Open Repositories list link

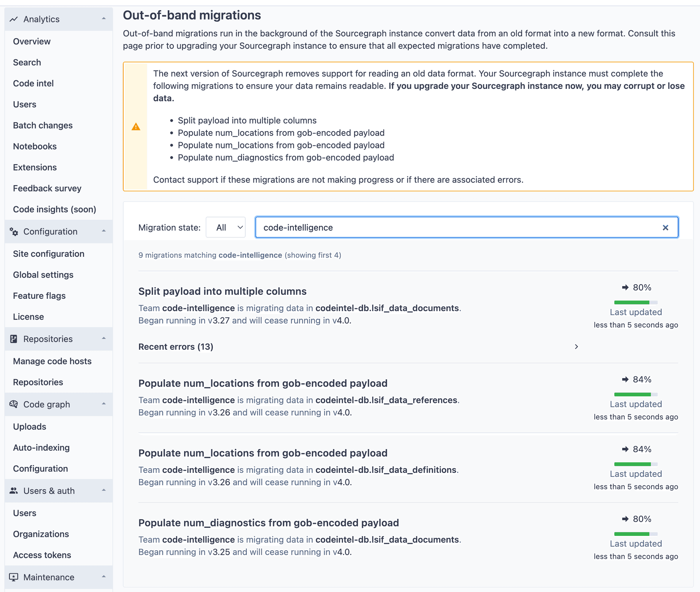[38, 382]
